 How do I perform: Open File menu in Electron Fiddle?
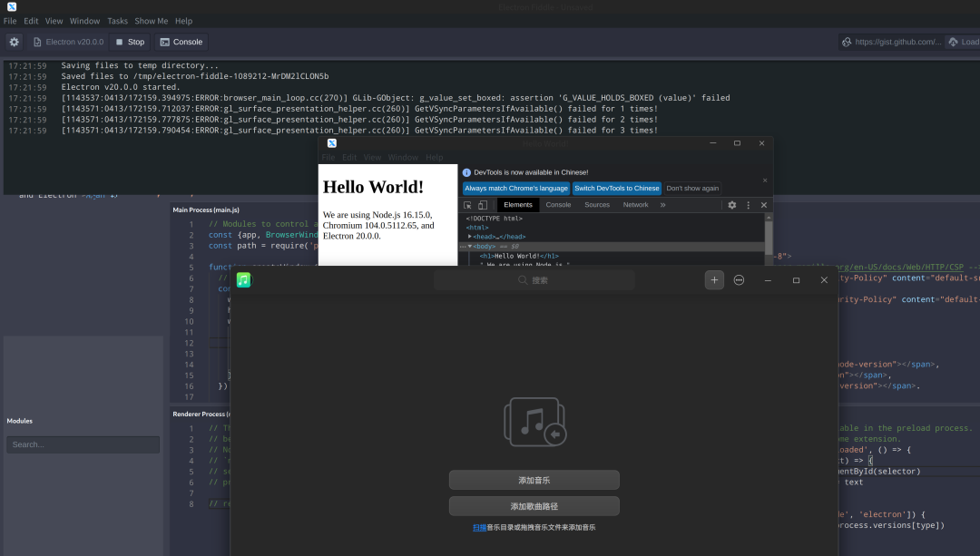10,21
